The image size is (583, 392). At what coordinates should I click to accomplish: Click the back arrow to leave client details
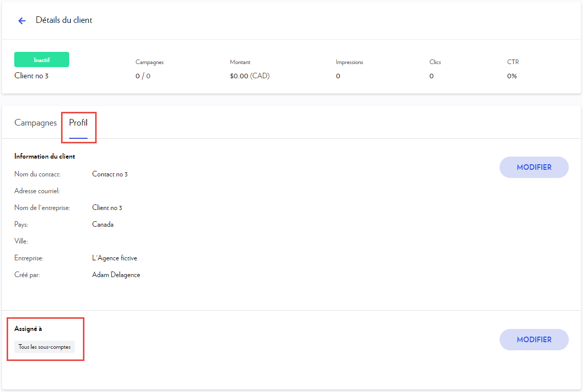pyautogui.click(x=21, y=20)
